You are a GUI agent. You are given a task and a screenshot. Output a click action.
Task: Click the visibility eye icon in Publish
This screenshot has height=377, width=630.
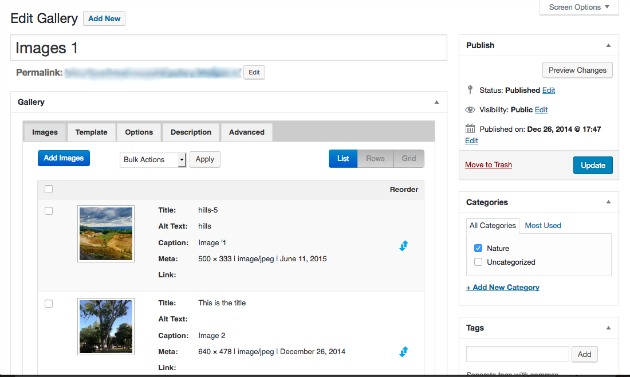pos(470,110)
